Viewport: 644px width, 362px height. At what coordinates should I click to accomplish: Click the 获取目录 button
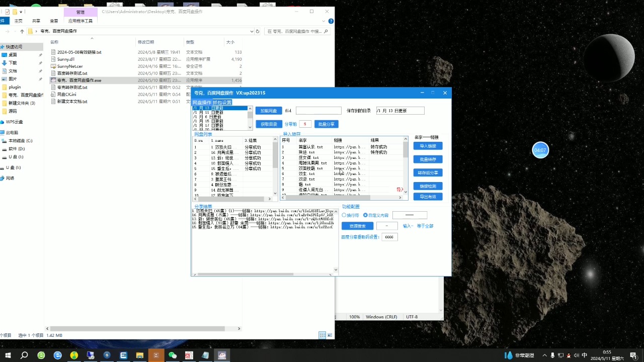pos(269,124)
